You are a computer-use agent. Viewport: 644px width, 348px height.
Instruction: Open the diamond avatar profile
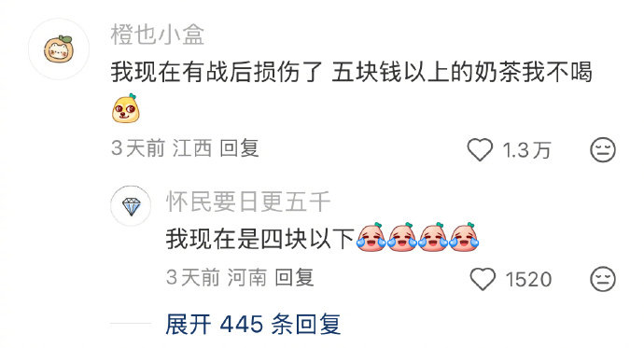tap(131, 206)
